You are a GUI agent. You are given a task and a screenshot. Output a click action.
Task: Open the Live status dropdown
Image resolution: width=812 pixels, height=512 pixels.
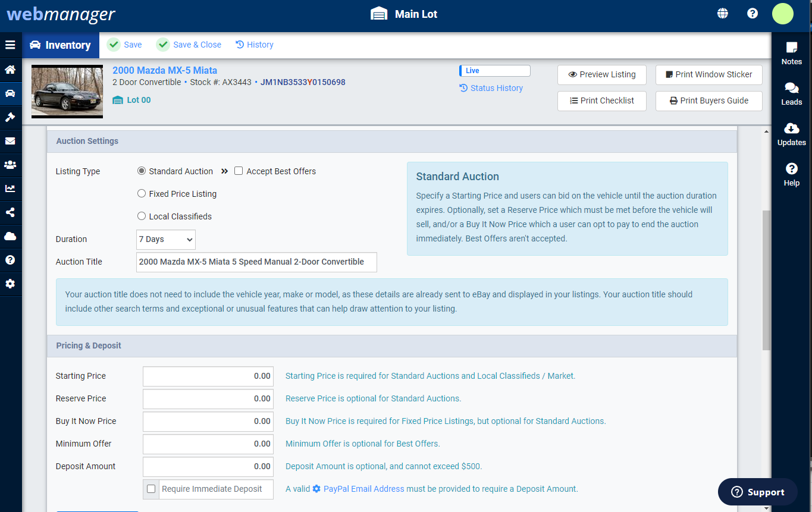pos(494,71)
